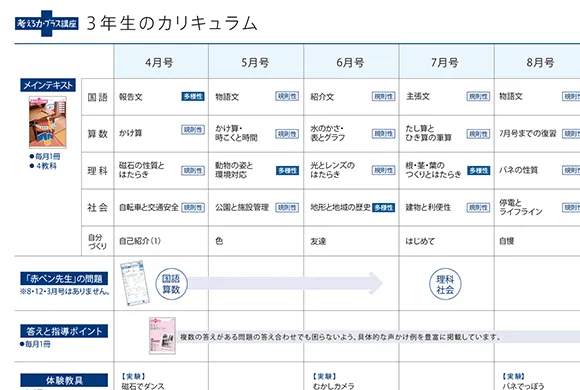Select the 5月号 column header
Screen dimensions: 580x390
coord(255,63)
